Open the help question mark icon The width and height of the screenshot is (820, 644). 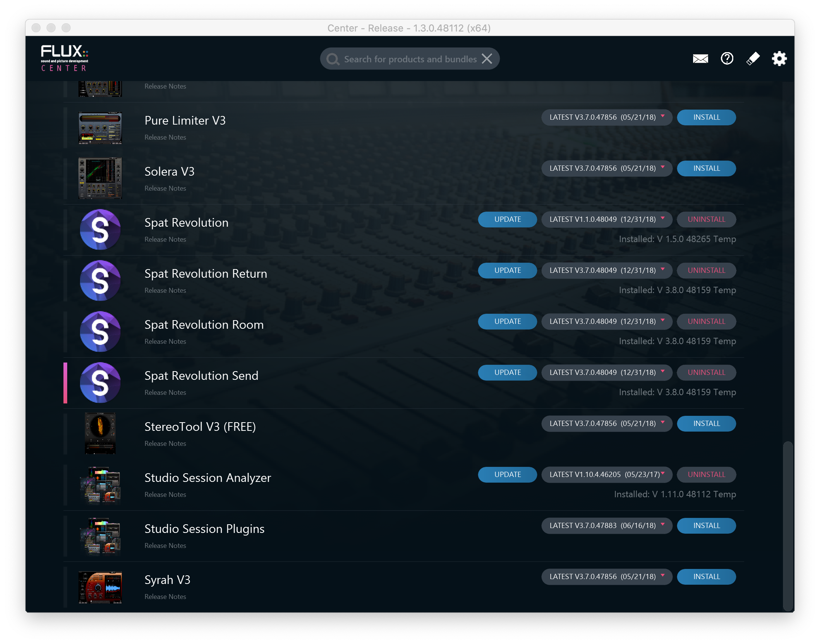[x=727, y=59]
